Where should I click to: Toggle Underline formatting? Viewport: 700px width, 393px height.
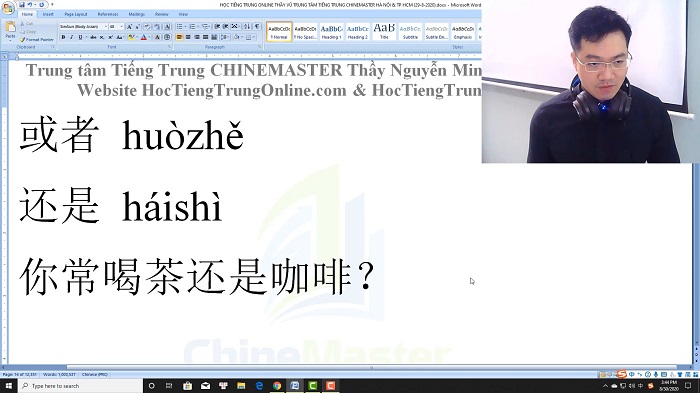click(x=80, y=37)
